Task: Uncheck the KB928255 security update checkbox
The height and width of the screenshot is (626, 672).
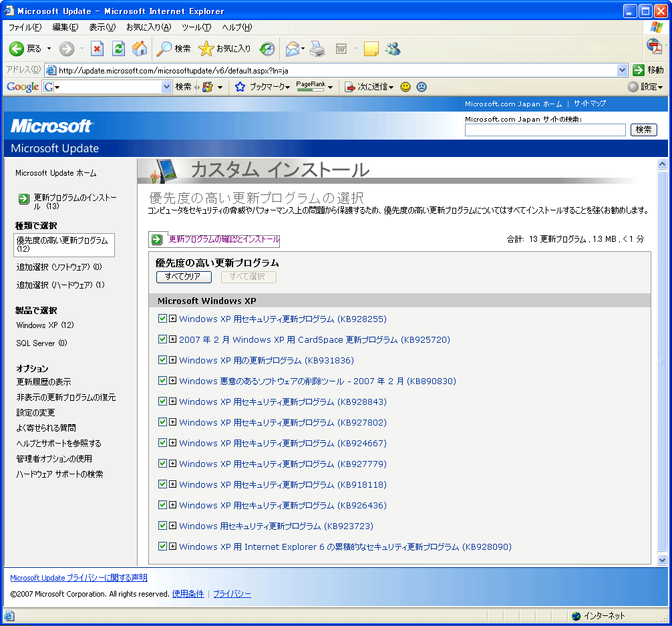Action: coord(162,318)
